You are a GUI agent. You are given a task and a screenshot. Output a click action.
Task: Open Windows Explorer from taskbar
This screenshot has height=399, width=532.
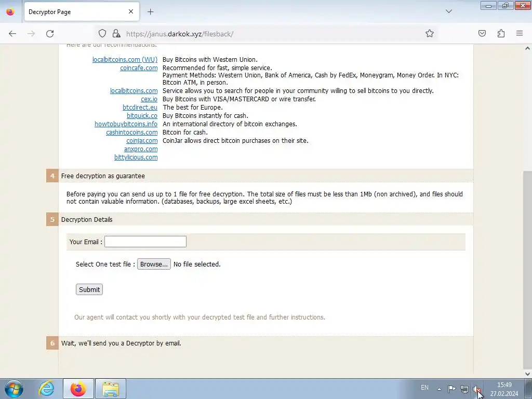(111, 389)
